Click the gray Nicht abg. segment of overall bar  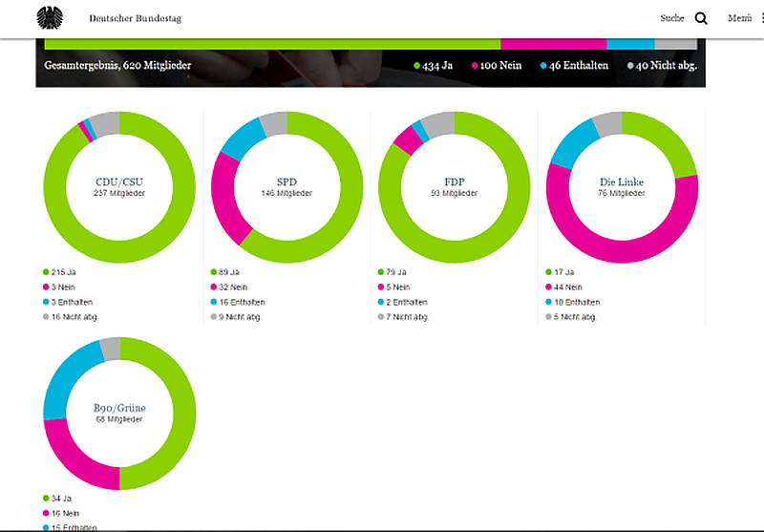coord(676,44)
